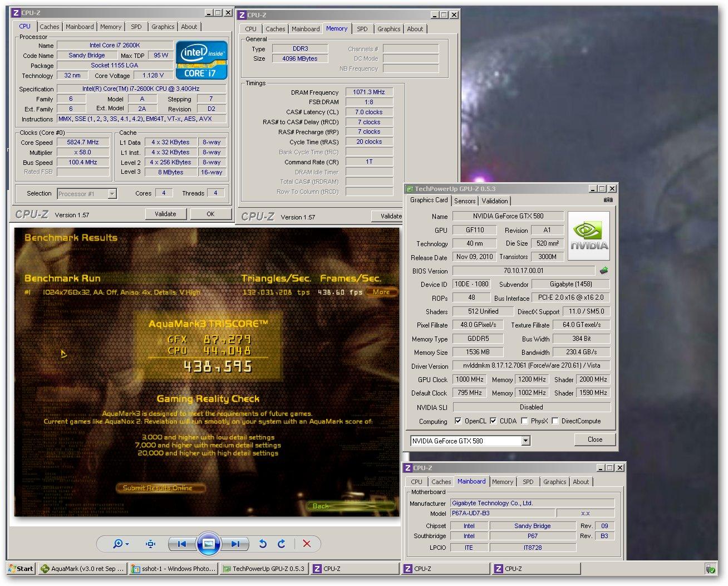Click the Windows Start button
728x586 pixels.
[21, 569]
